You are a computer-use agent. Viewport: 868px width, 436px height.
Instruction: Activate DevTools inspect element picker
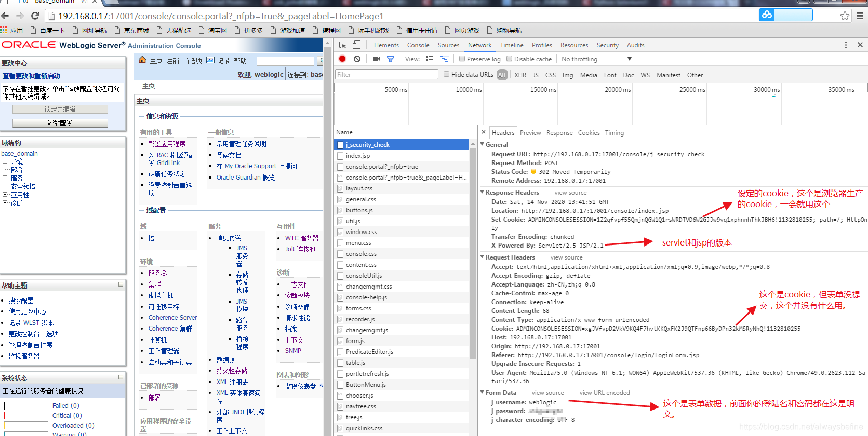coord(343,45)
